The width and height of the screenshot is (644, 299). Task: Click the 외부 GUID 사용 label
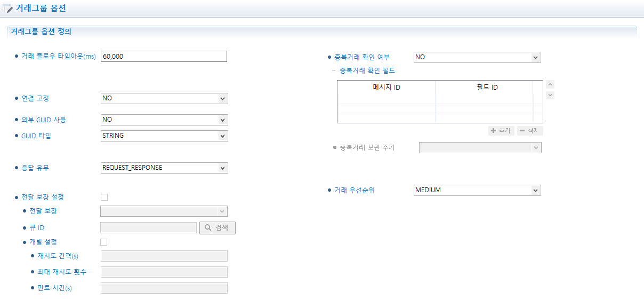(44, 120)
